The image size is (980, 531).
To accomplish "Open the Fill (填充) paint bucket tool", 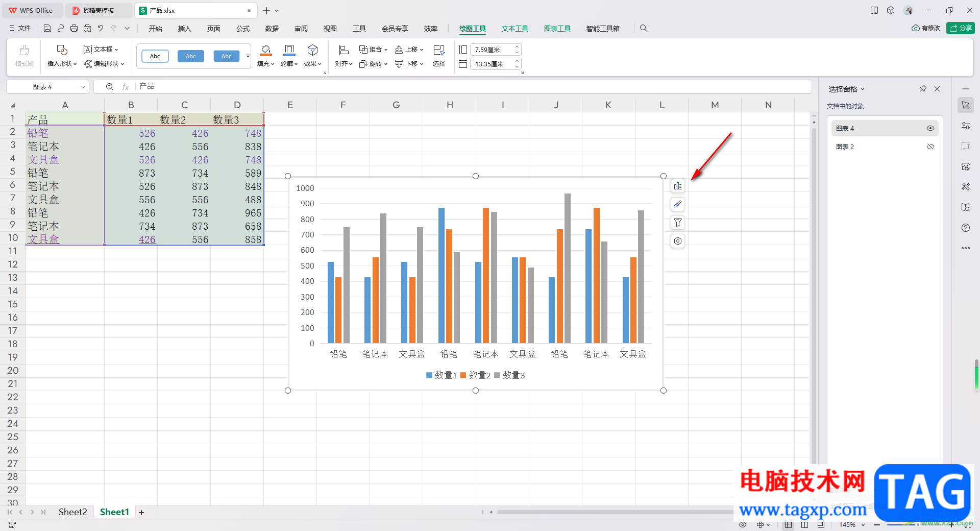I will [265, 50].
